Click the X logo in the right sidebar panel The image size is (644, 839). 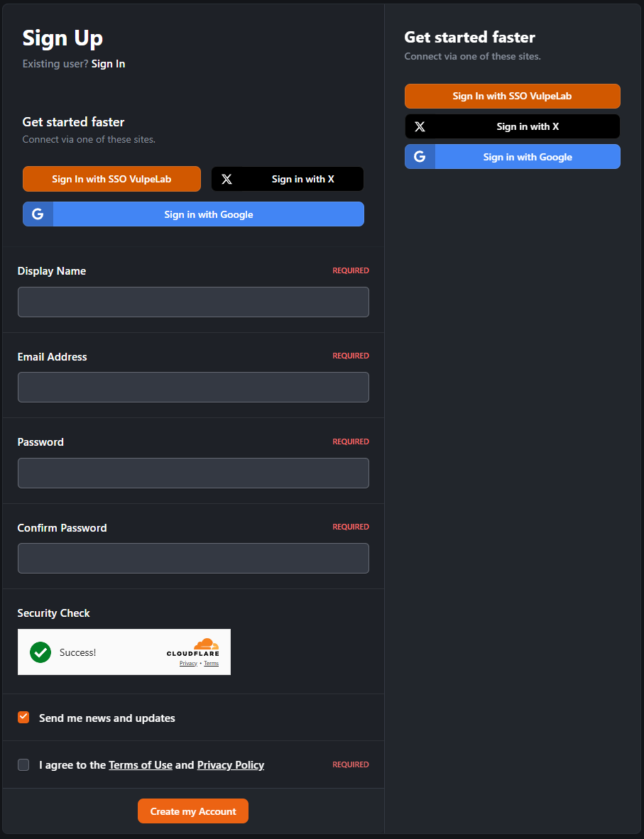point(420,127)
